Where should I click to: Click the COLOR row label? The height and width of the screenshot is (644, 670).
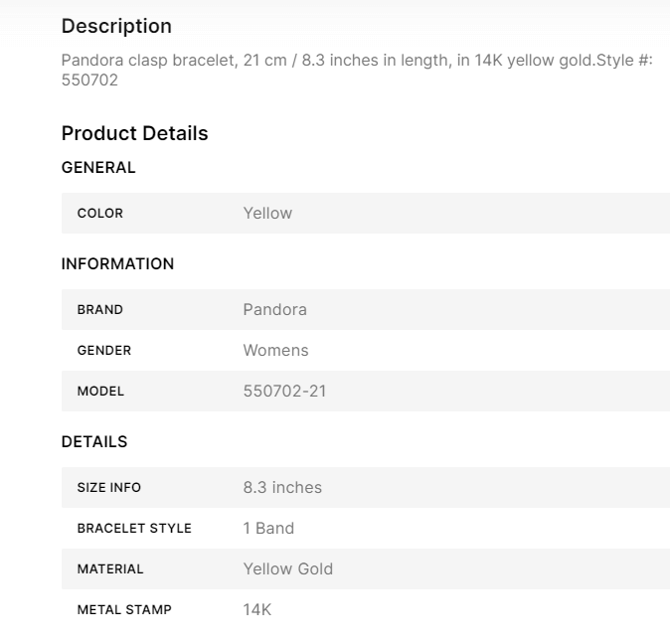(100, 214)
